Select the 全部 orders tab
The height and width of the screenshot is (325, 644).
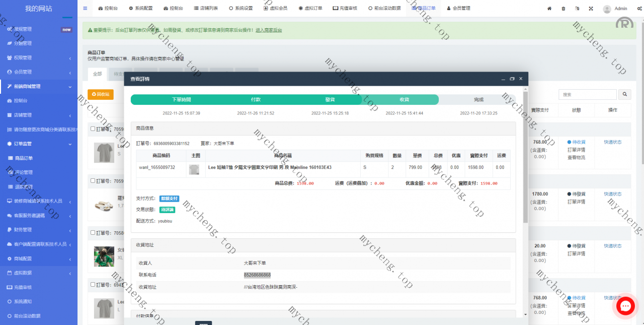[x=97, y=74]
